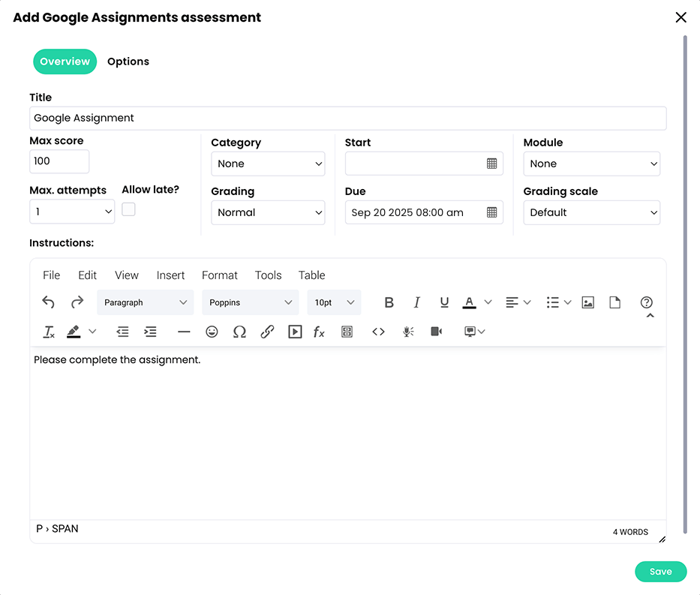Click the Max score field
This screenshot has height=595, width=700.
59,161
